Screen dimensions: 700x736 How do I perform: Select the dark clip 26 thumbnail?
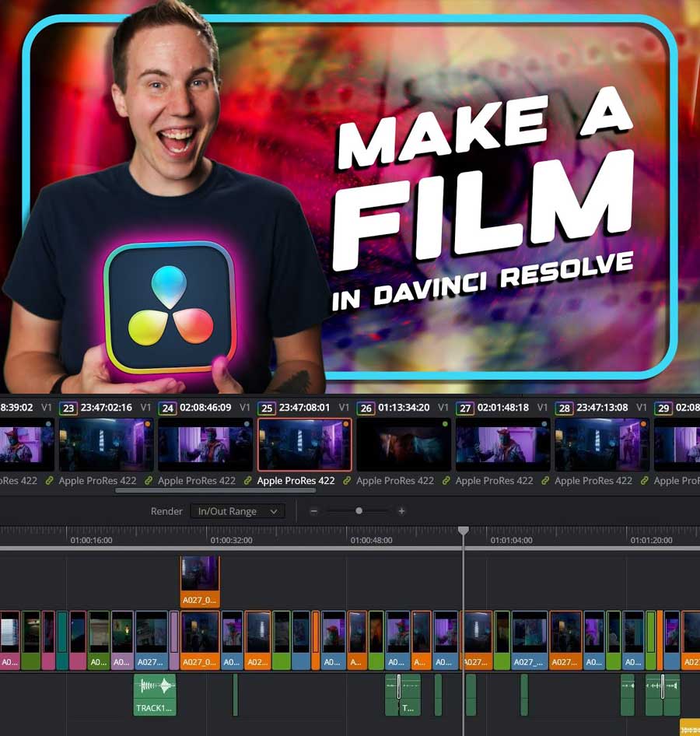click(404, 444)
